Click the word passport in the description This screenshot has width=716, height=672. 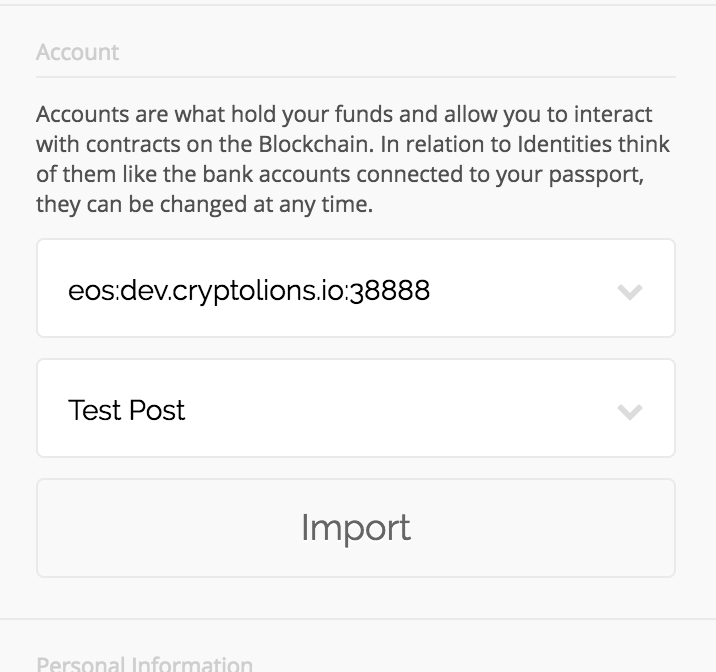pos(596,175)
